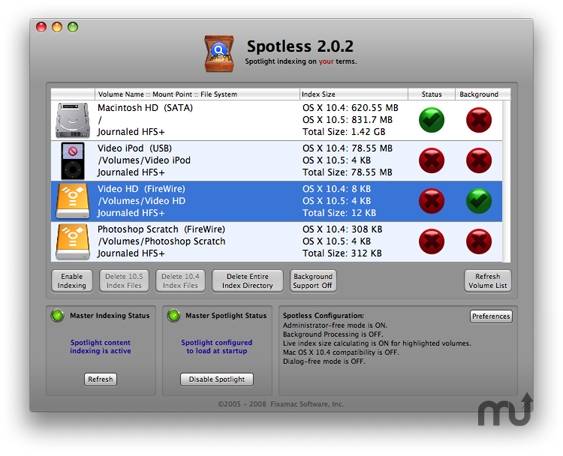
Task: Toggle Video HD Status red X
Action: 432,201
